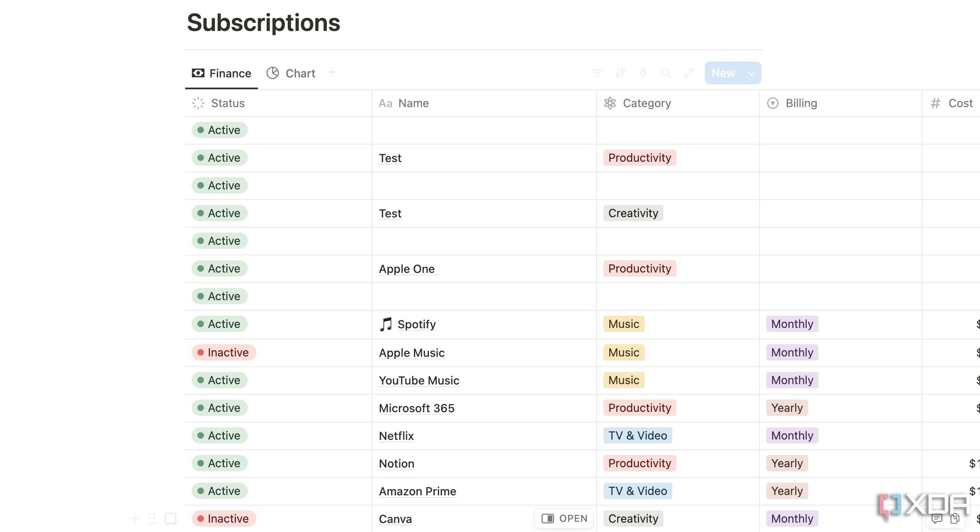Edit the Music category tag for Spotify

[623, 324]
